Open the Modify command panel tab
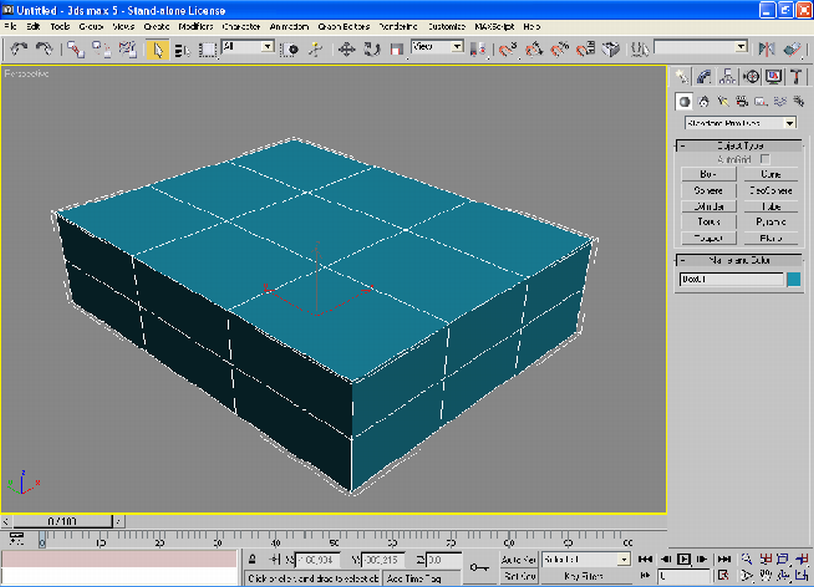Screen dimensions: 814x587 pyautogui.click(x=704, y=77)
